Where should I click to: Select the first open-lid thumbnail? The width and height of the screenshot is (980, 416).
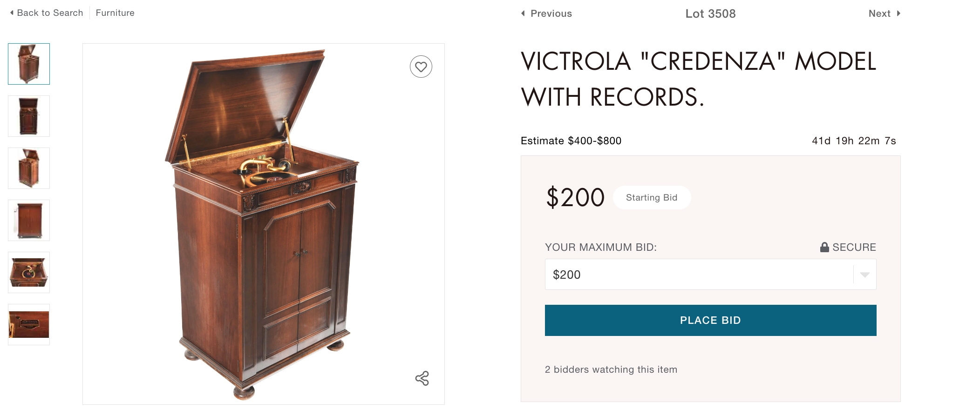click(29, 64)
